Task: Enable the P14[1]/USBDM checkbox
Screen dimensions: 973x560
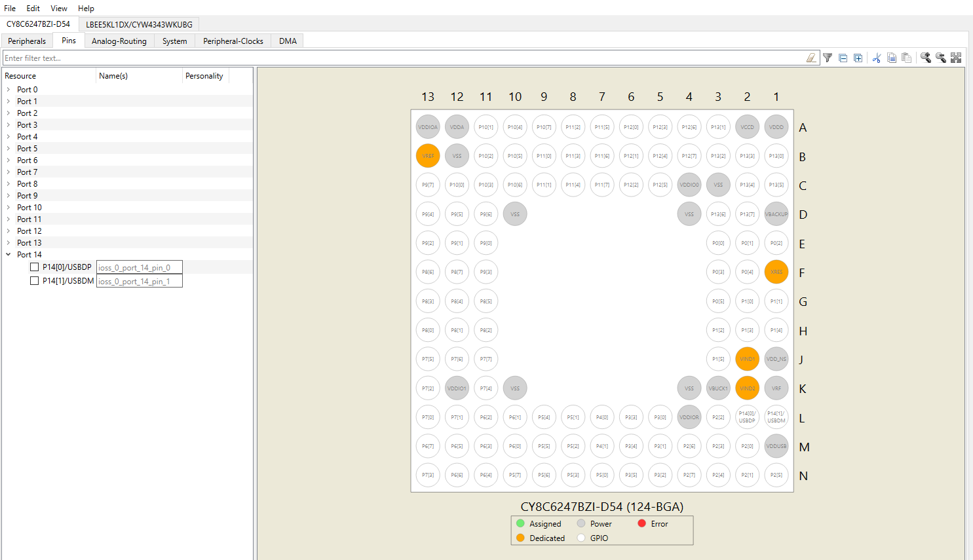Action: point(34,281)
